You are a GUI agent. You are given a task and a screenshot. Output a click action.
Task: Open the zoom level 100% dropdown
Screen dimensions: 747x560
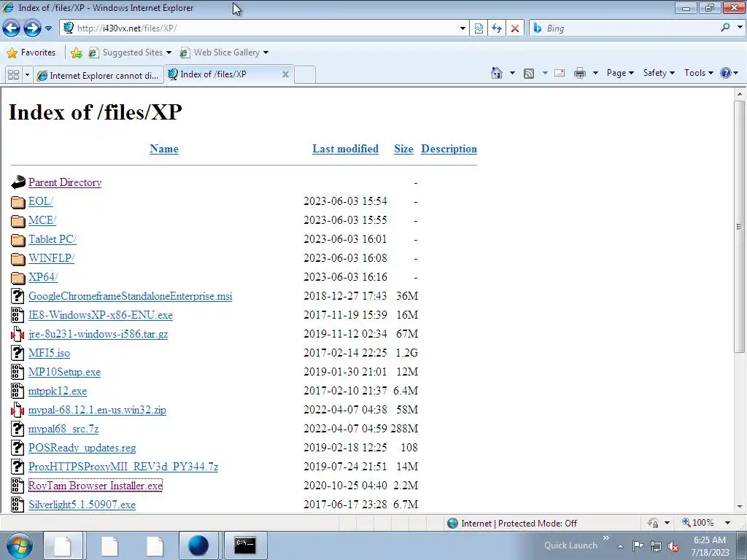pyautogui.click(x=727, y=523)
